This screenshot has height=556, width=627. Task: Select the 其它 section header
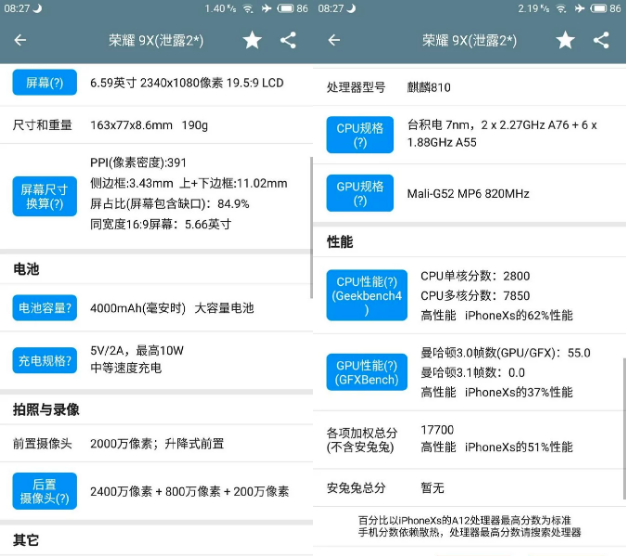[26, 540]
